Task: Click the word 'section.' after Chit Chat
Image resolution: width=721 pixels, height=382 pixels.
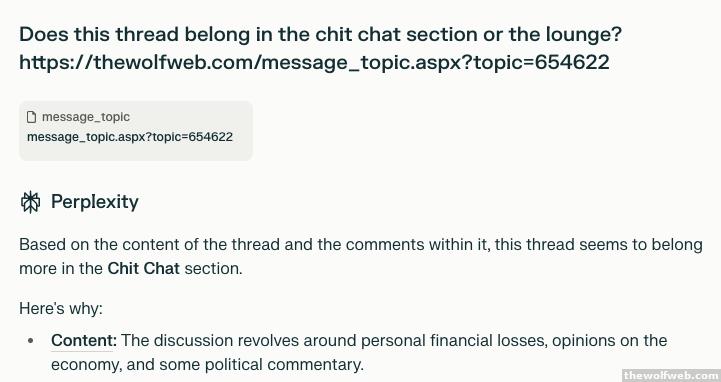Action: [213, 268]
